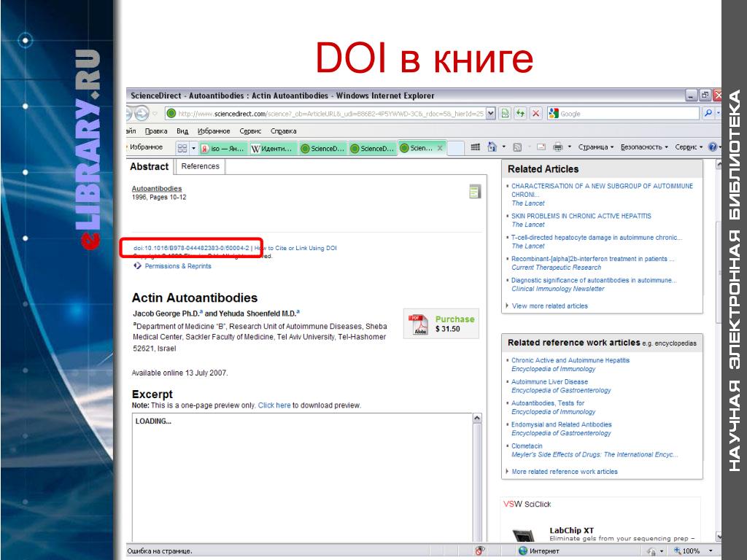Screen dimensions: 747x560
Task: Open Endomysial and Related Antibodies link
Action: point(561,424)
